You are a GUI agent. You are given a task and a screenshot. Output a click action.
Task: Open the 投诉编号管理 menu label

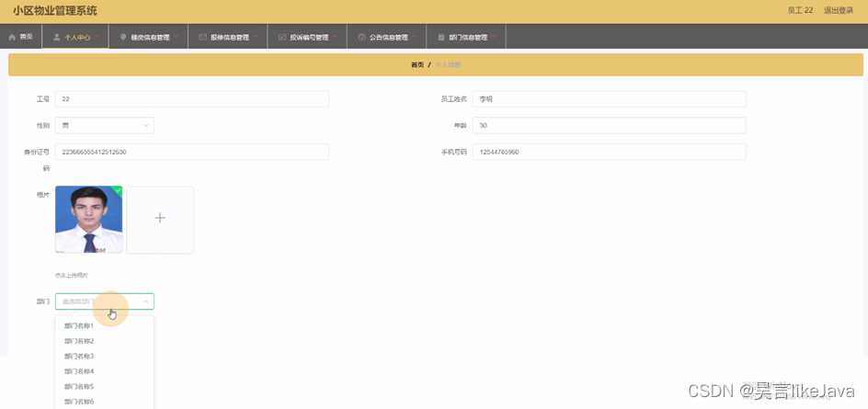310,38
